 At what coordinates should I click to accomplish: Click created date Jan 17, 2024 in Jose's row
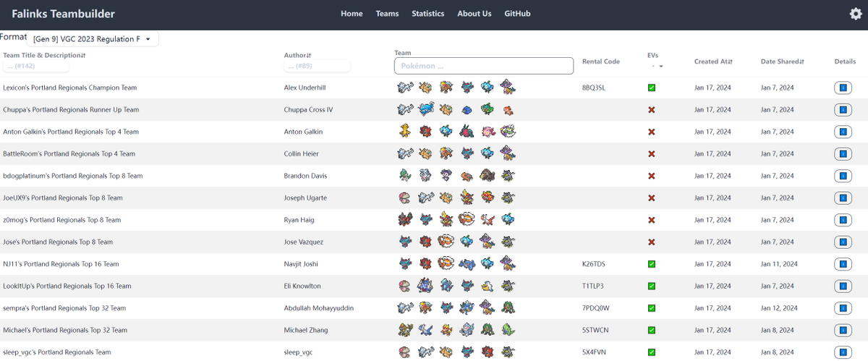point(711,242)
